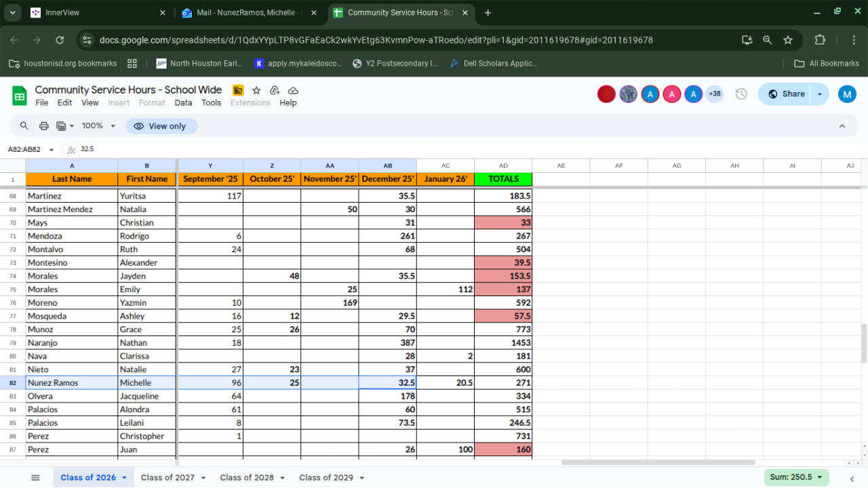Open Chrome extensions puzzle icon
Screen dimensions: 868x488
coord(820,40)
